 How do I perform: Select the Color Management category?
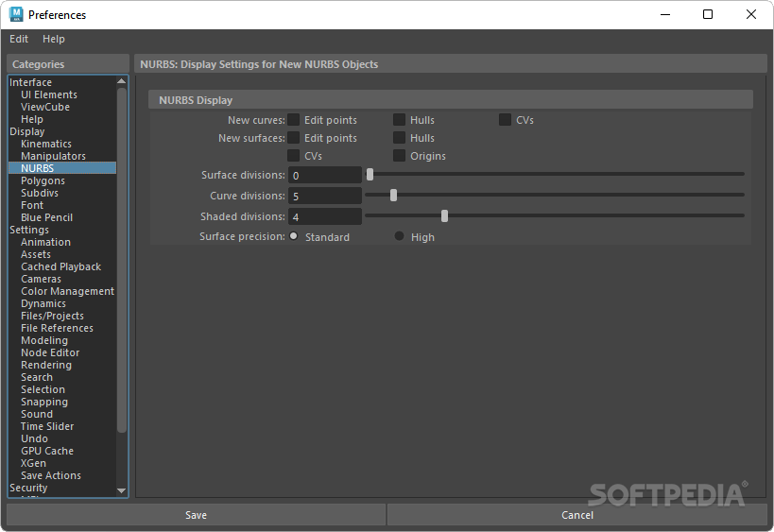click(x=68, y=291)
